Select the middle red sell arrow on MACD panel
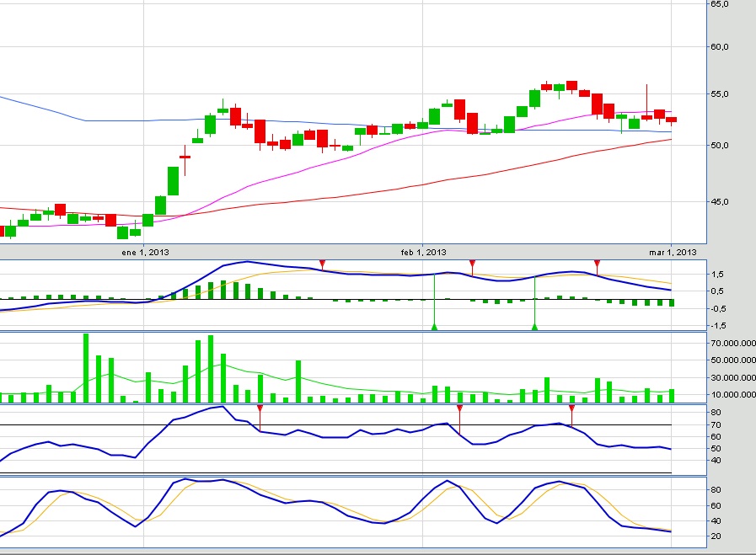Image resolution: width=756 pixels, height=555 pixels. point(472,265)
